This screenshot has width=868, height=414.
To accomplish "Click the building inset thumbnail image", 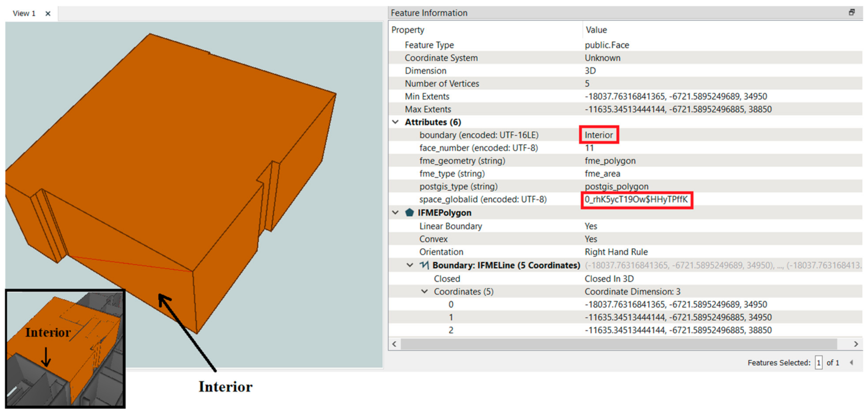I will (65, 349).
